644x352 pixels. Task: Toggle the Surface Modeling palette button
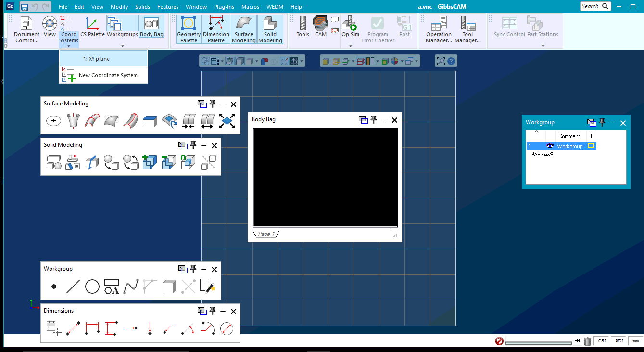click(x=244, y=30)
